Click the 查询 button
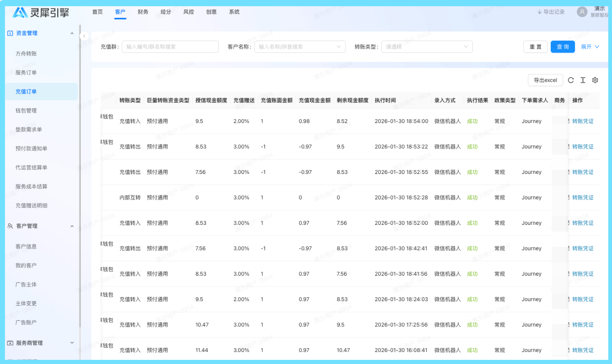This screenshot has height=364, width=612. tap(563, 47)
